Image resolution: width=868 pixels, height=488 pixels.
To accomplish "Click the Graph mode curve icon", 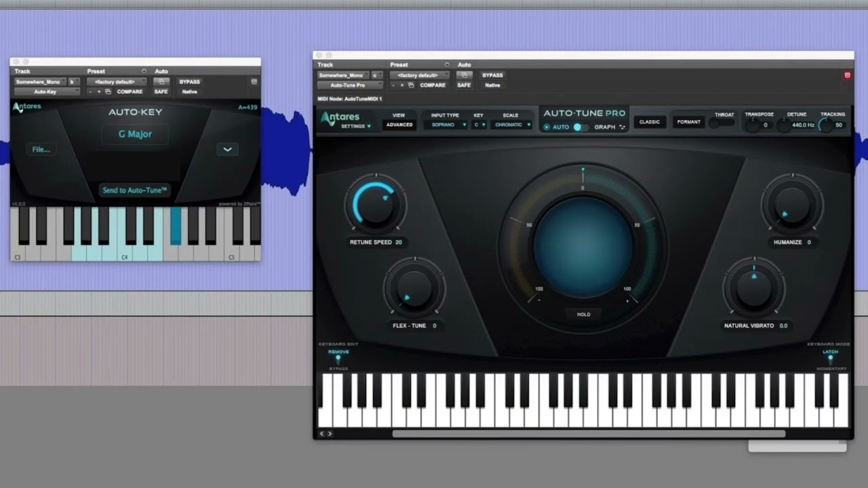I will (x=622, y=127).
